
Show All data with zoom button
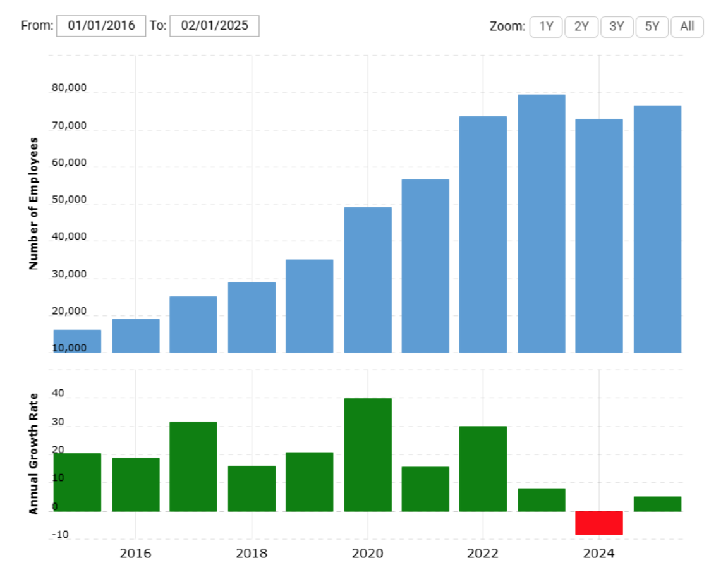pyautogui.click(x=687, y=27)
